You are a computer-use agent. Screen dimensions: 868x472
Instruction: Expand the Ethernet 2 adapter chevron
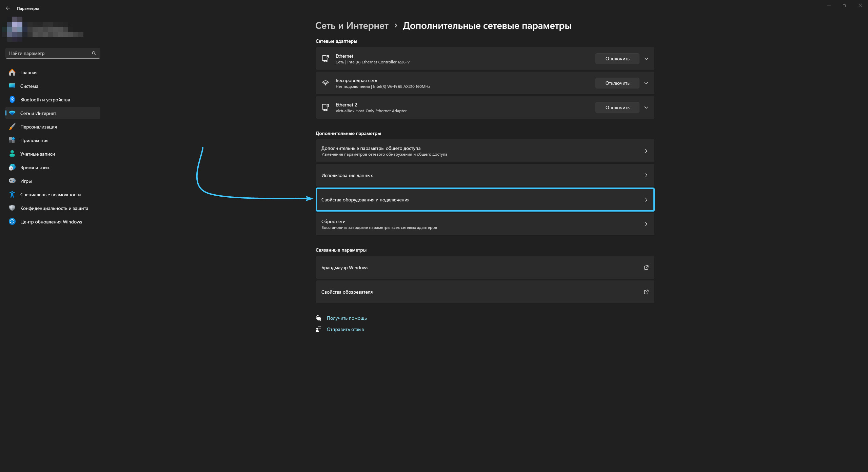point(646,107)
